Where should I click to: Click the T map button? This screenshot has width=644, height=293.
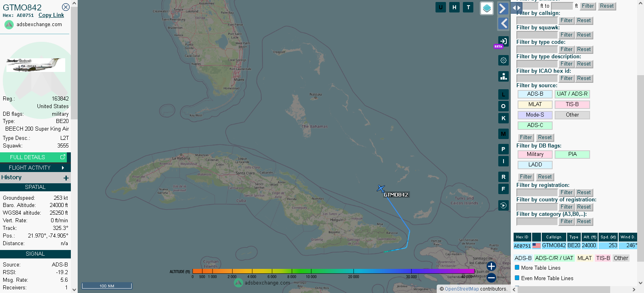click(x=468, y=7)
